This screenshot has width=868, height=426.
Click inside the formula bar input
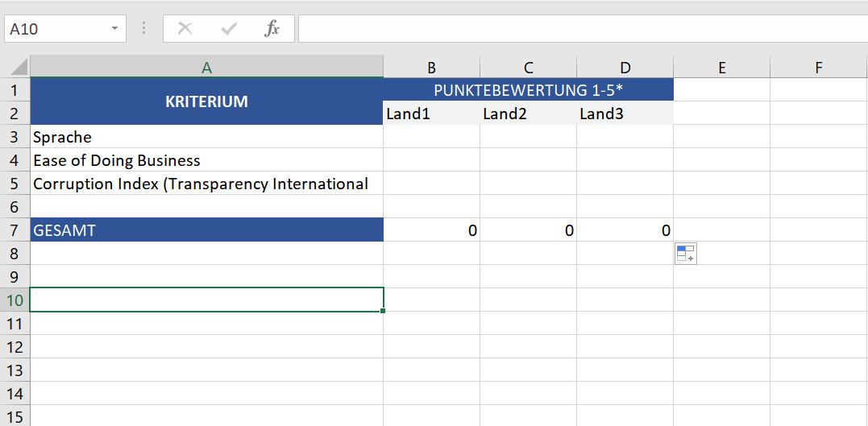(580, 29)
